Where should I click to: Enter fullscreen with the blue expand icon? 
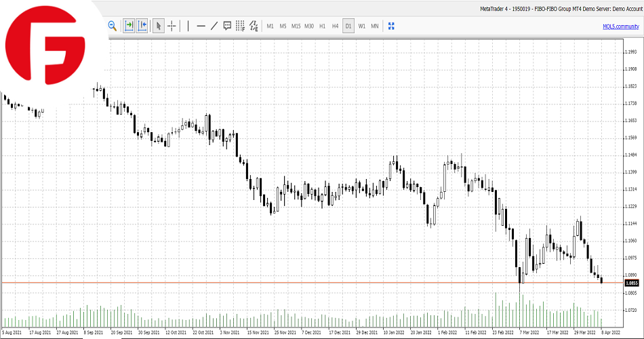pyautogui.click(x=391, y=26)
